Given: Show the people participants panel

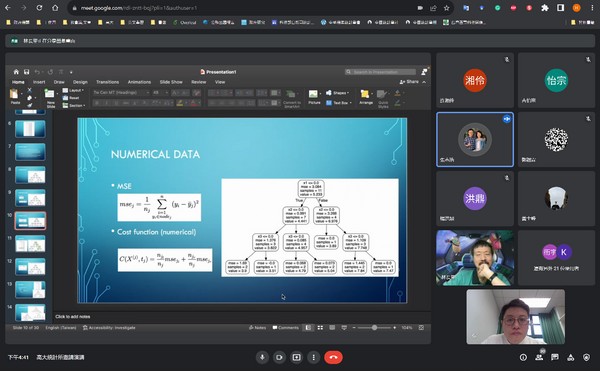Looking at the screenshot, I should (x=539, y=357).
